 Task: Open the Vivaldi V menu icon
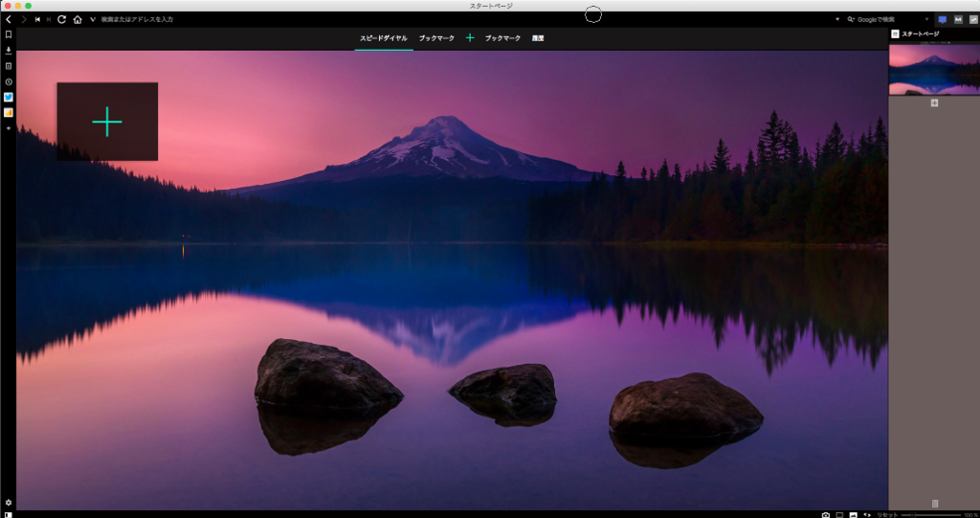tap(93, 19)
